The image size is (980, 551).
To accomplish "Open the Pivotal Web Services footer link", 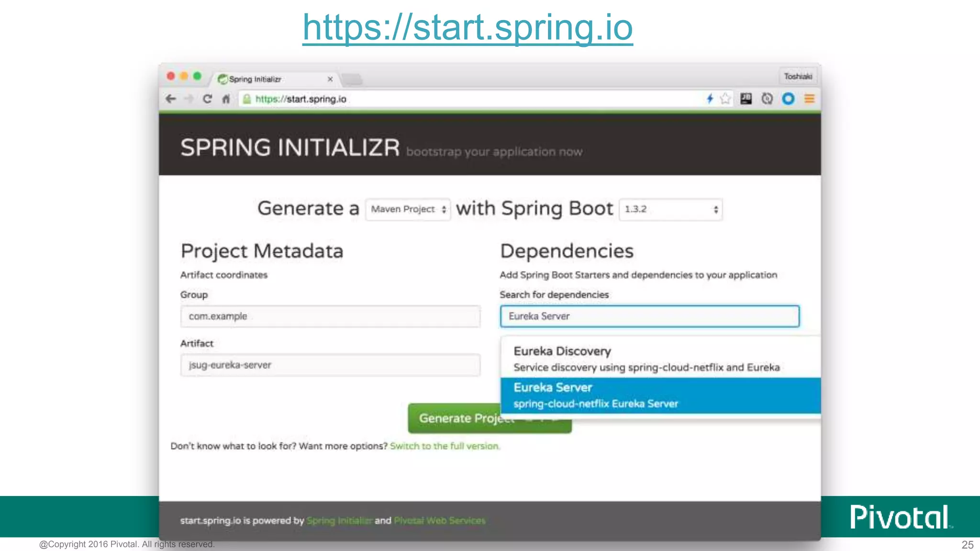I will (x=439, y=520).
